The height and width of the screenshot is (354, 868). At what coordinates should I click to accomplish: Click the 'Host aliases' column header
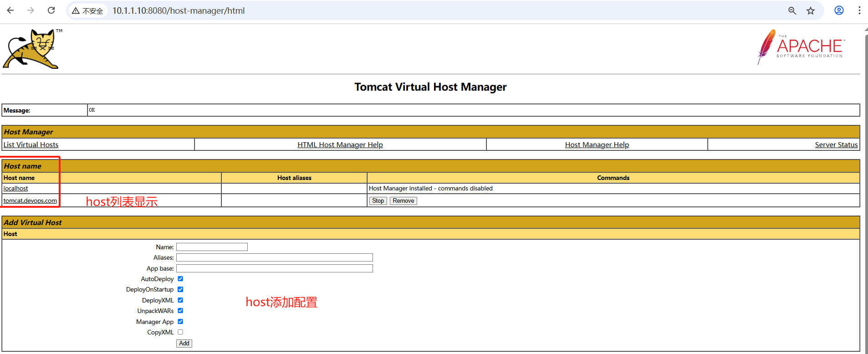pos(294,178)
